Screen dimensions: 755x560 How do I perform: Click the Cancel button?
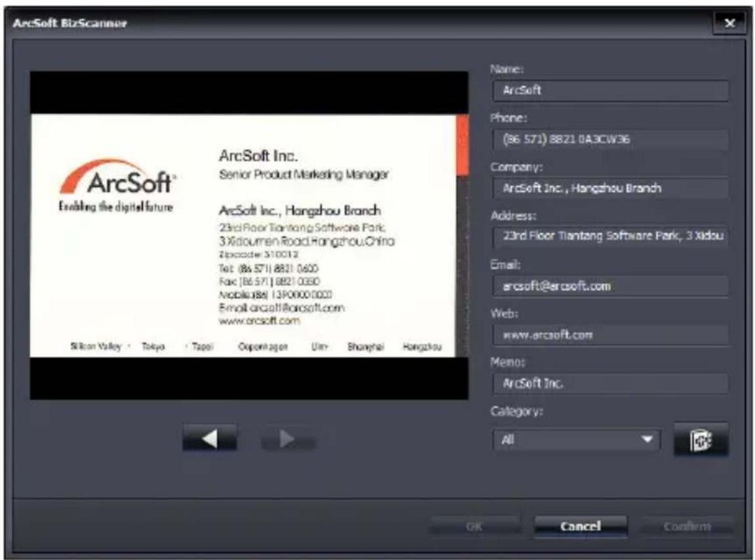tap(581, 526)
